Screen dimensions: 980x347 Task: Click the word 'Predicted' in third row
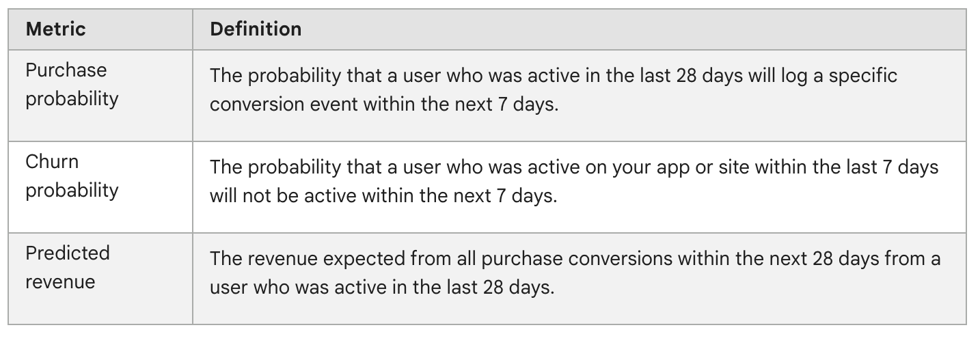(68, 253)
